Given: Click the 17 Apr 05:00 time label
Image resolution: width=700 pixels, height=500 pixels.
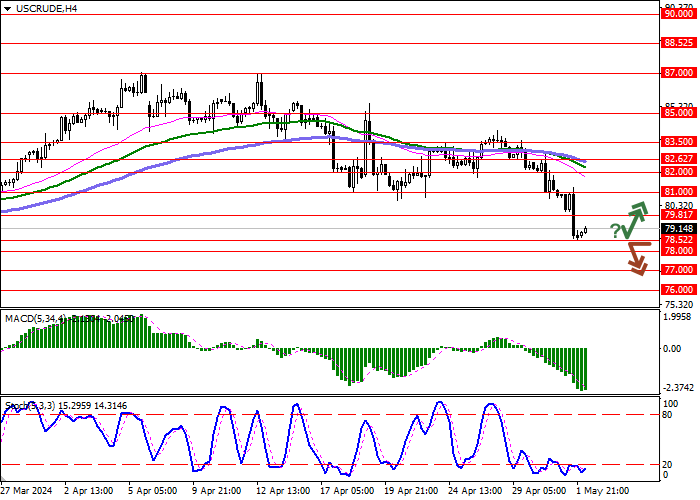Looking at the screenshot, I should tap(347, 491).
